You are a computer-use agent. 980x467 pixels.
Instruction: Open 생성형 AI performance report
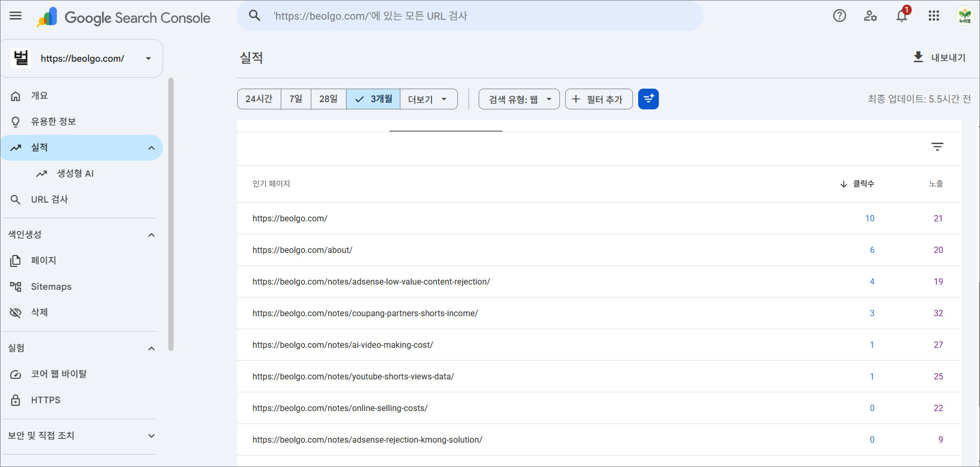click(82, 174)
